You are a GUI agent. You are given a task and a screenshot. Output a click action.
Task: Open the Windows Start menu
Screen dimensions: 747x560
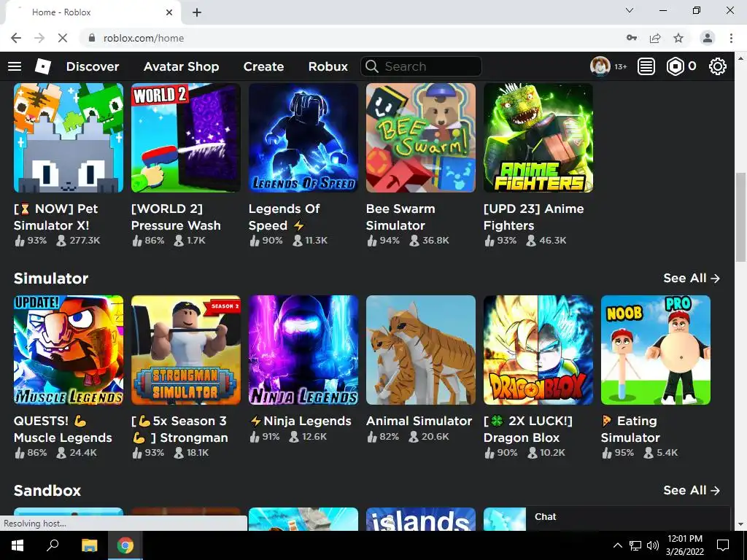coord(18,545)
